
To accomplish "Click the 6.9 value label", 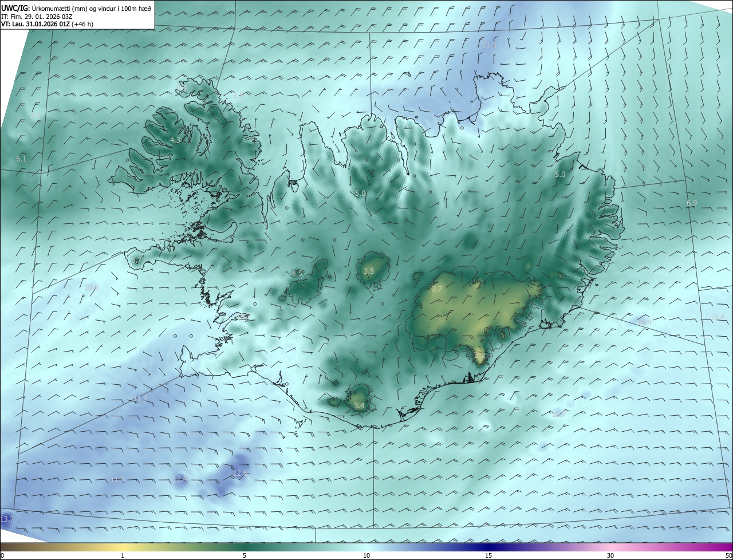I will pyautogui.click(x=692, y=203).
